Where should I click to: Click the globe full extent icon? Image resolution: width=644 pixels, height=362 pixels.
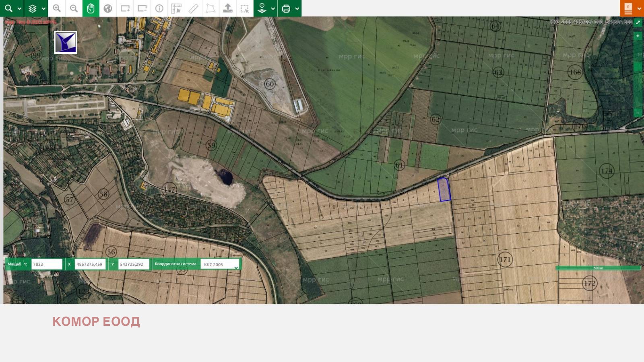(108, 8)
